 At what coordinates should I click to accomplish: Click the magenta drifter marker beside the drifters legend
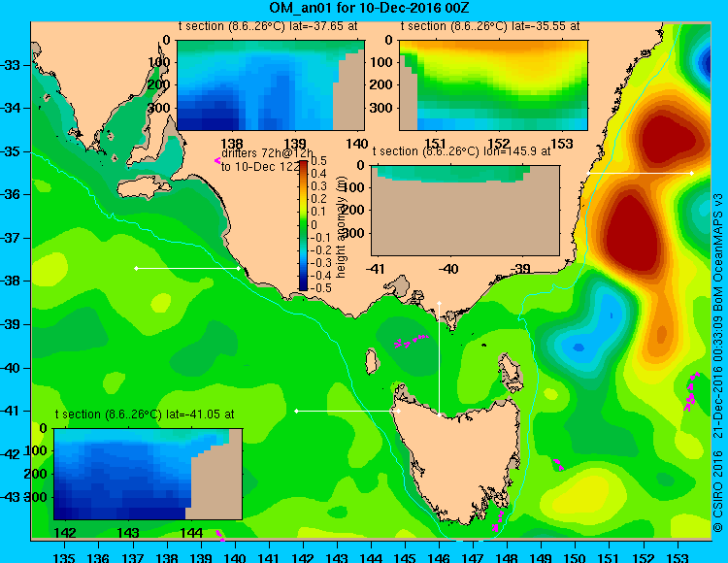point(216,160)
